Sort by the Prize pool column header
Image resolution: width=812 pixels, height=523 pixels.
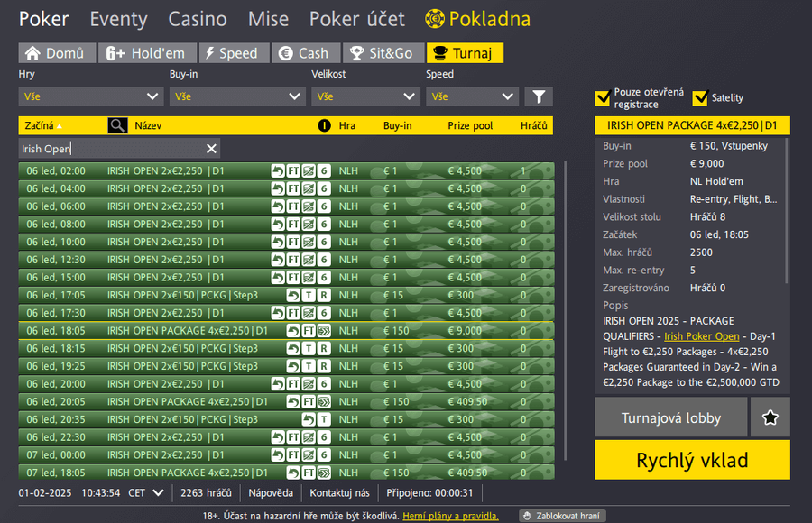(x=470, y=125)
